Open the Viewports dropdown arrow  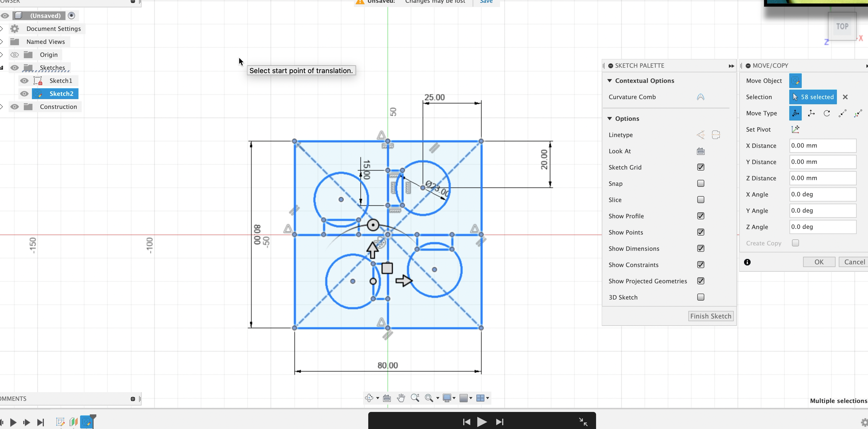tap(488, 398)
